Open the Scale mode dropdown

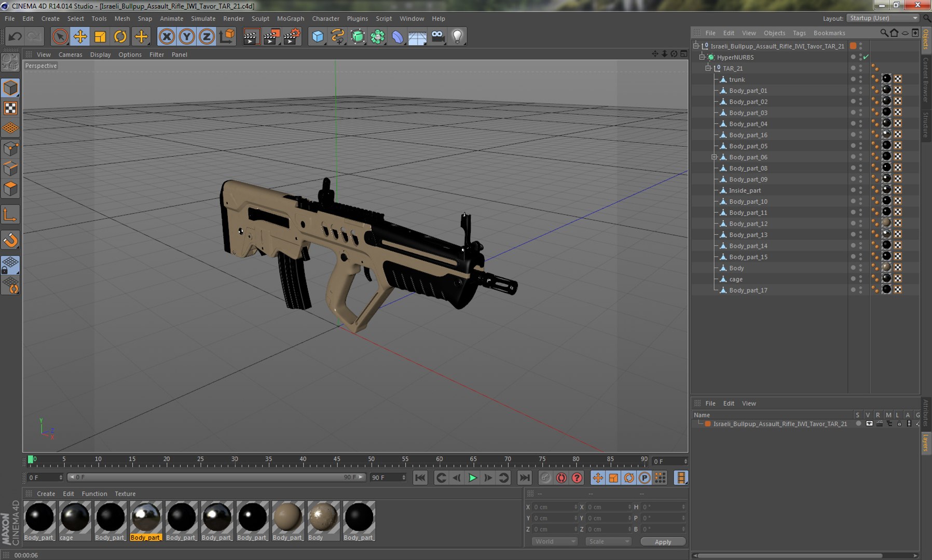pos(608,541)
